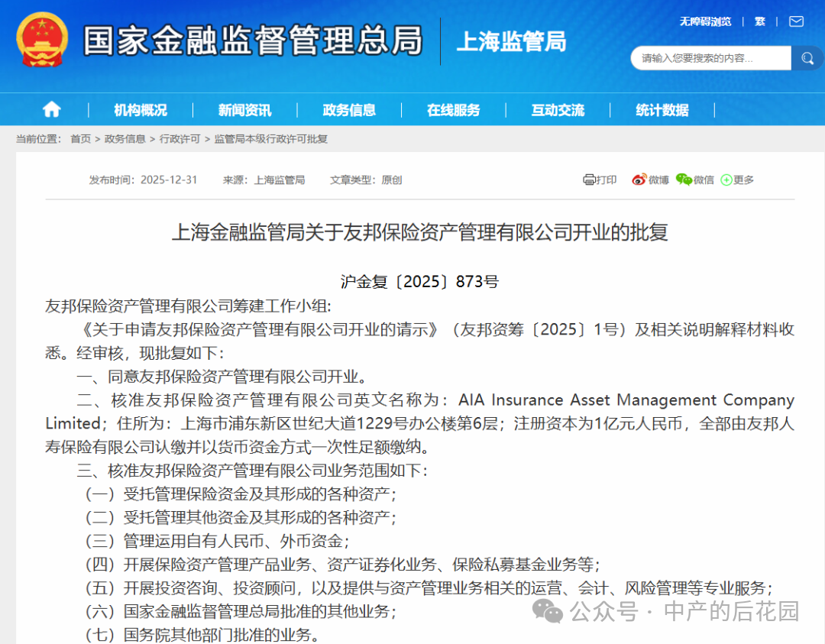
Task: Click item (七) 国务院其他部门批准的业务
Action: pos(202,635)
